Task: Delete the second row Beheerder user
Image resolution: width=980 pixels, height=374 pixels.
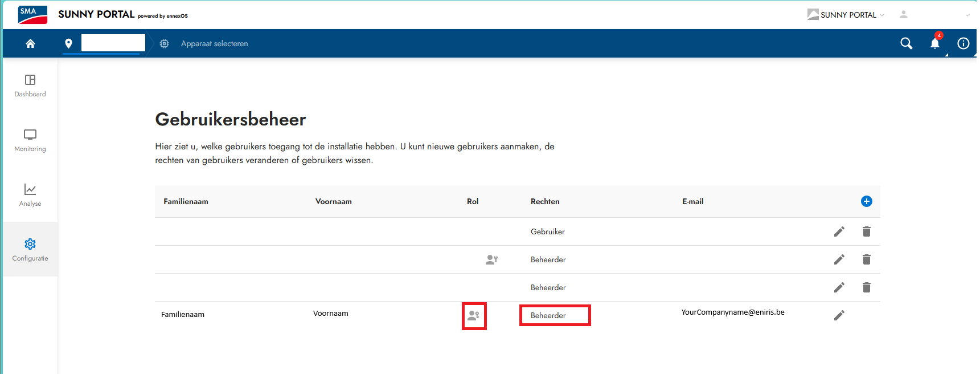Action: (x=866, y=259)
